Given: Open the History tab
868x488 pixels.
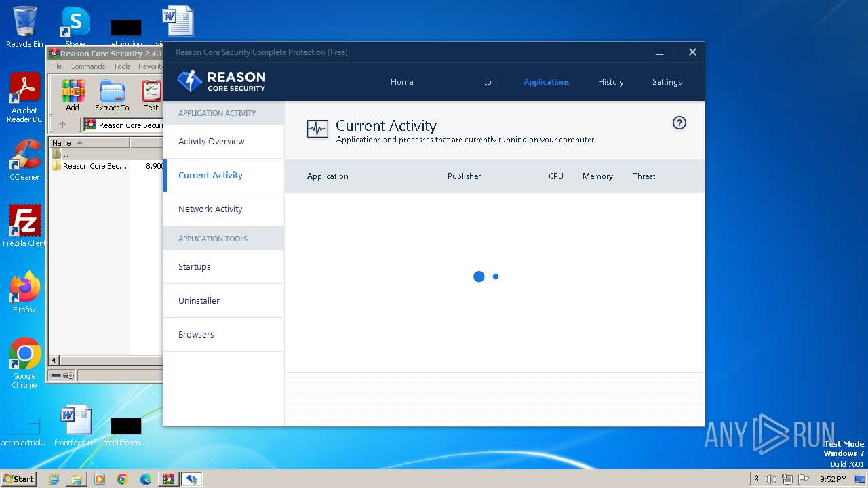Looking at the screenshot, I should point(610,82).
